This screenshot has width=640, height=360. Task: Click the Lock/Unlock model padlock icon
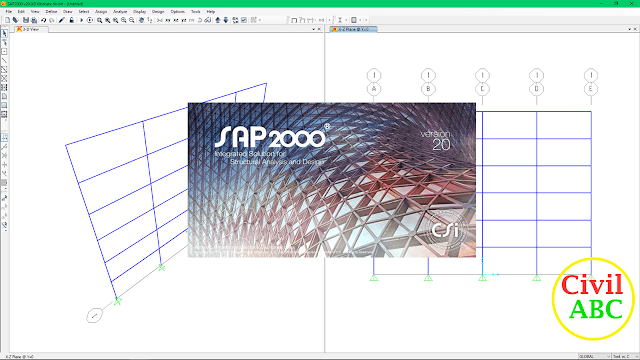click(x=71, y=20)
